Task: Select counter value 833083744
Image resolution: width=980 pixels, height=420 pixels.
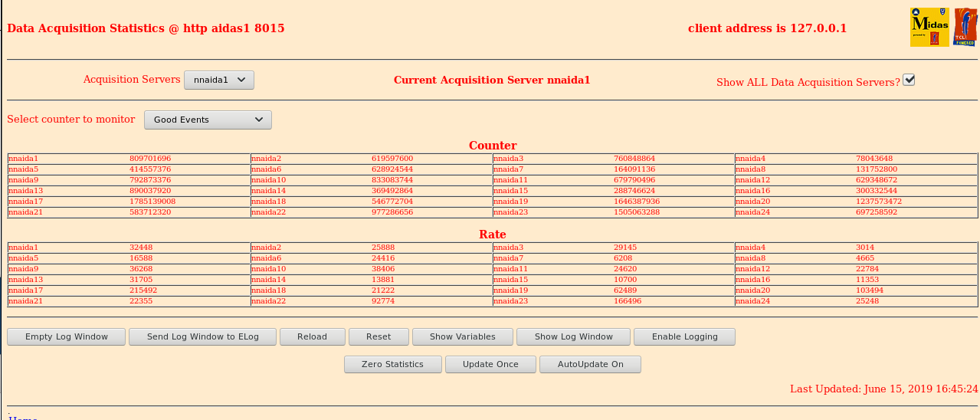Action: pos(392,180)
